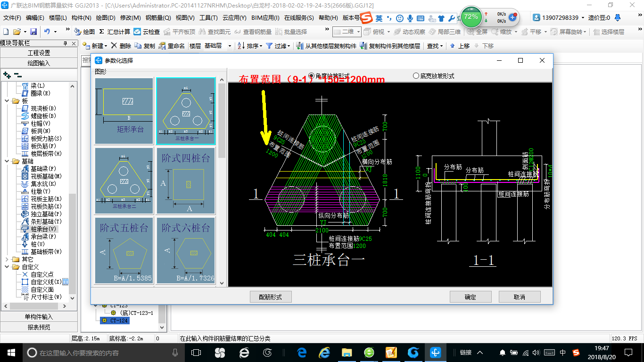Choose the 阶式五桩台 shape thumbnail
This screenshot has height=362, width=644.
(x=124, y=250)
